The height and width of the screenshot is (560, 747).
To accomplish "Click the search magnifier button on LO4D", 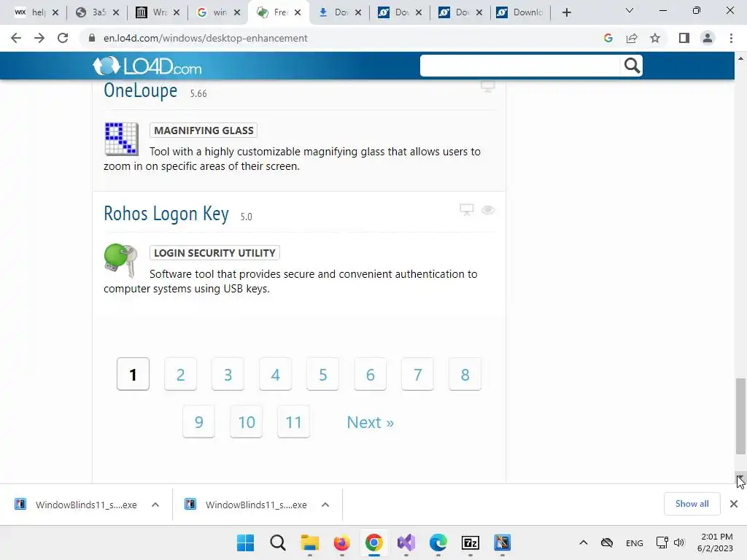I will [x=632, y=66].
